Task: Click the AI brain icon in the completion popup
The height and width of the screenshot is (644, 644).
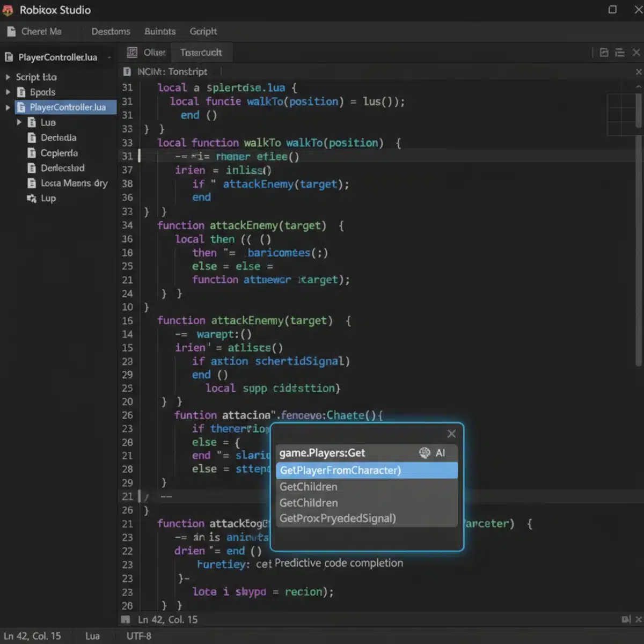Action: point(425,452)
